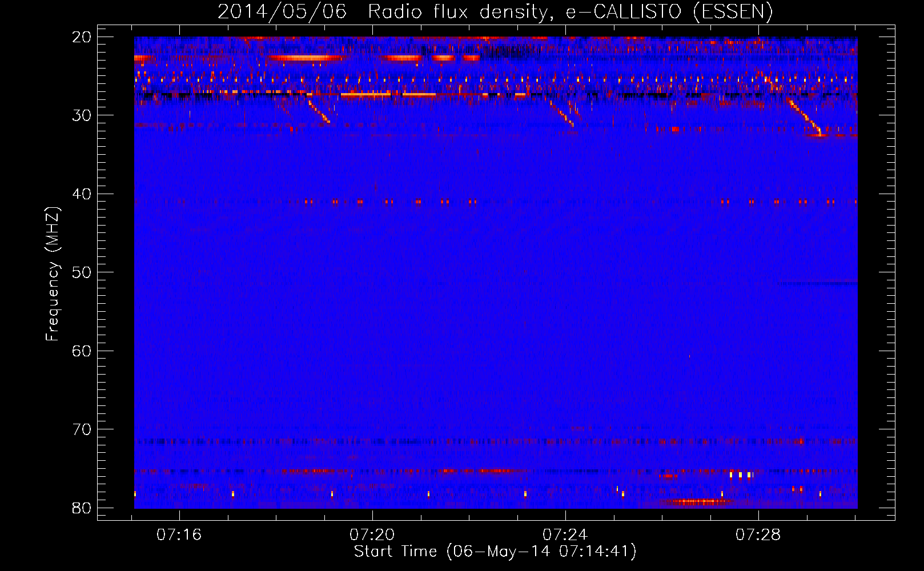
Task: Click the 07:20 time tick label
Action: (372, 535)
